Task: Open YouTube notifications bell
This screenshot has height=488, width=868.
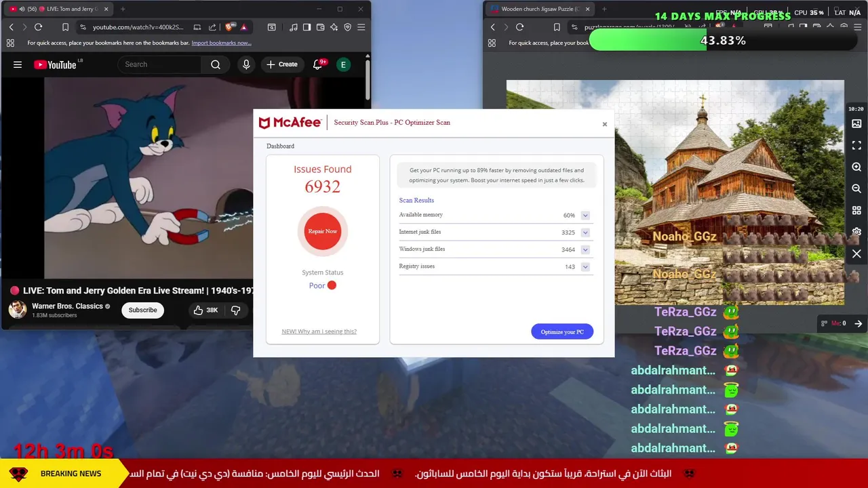Action: pos(317,64)
